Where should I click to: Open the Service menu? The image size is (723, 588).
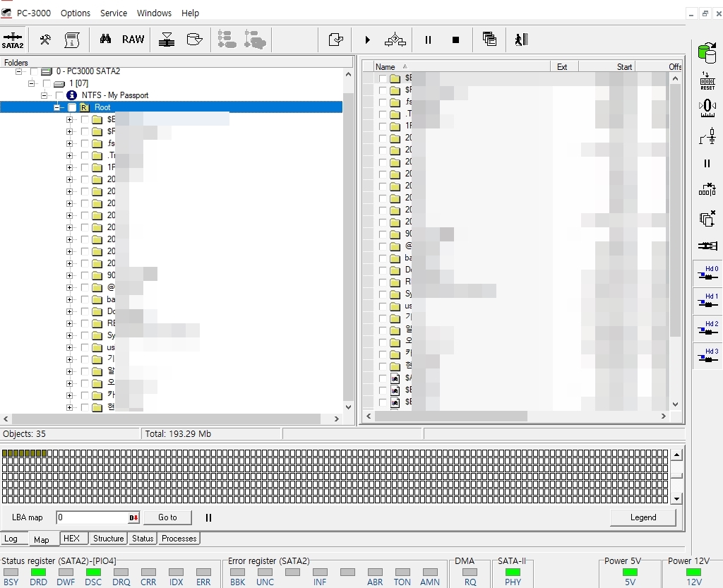click(x=113, y=13)
